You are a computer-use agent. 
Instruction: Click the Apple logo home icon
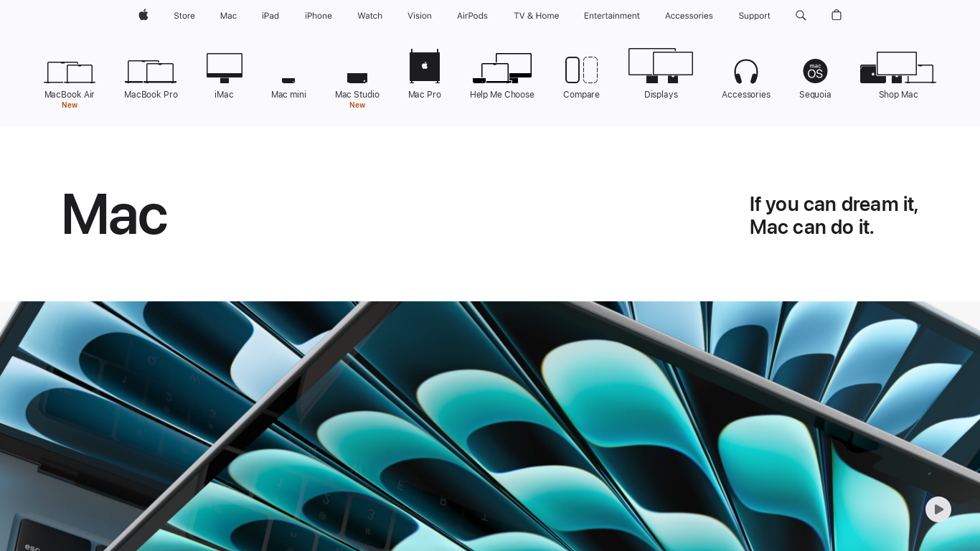(143, 15)
